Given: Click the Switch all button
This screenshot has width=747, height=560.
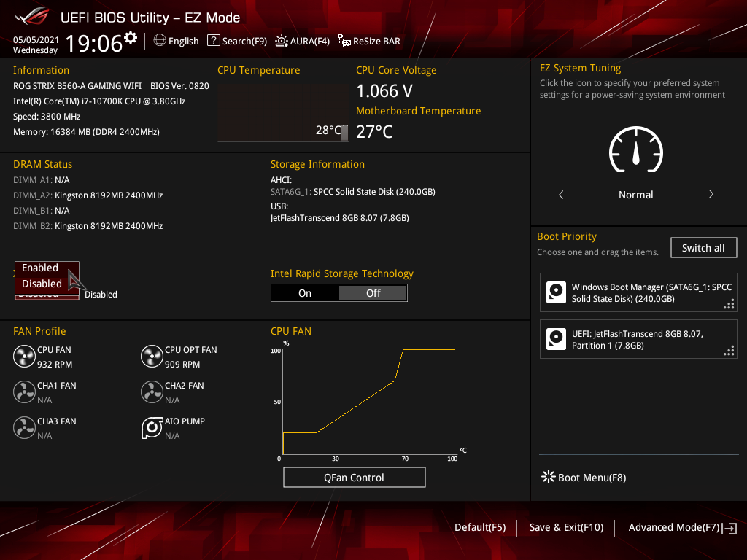Looking at the screenshot, I should click(x=703, y=248).
